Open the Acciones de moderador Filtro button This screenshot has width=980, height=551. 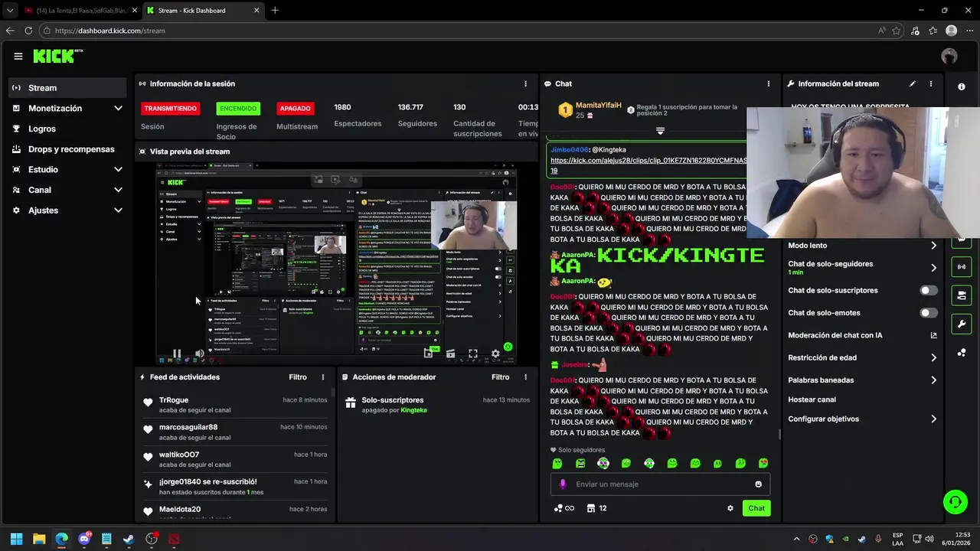tap(500, 377)
